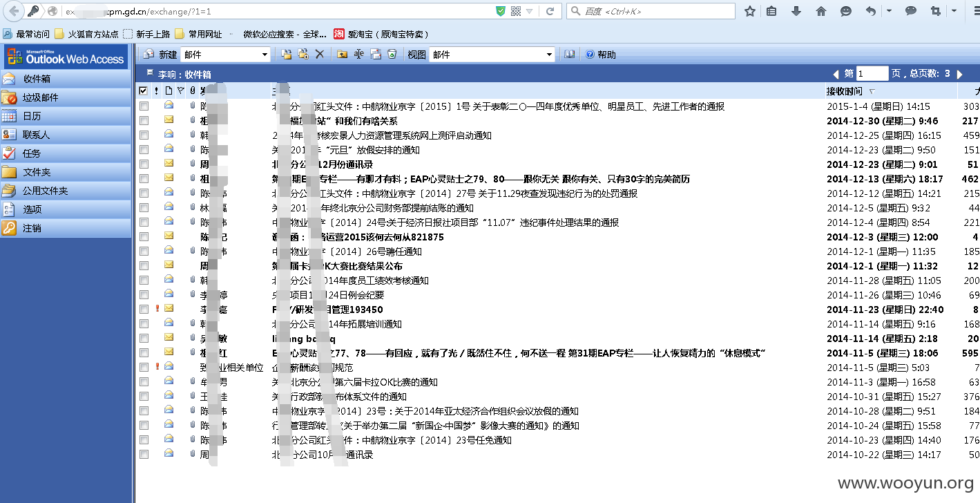Open 公用文件夹 public folders
Viewport: 980px width, 503px height.
pos(66,191)
